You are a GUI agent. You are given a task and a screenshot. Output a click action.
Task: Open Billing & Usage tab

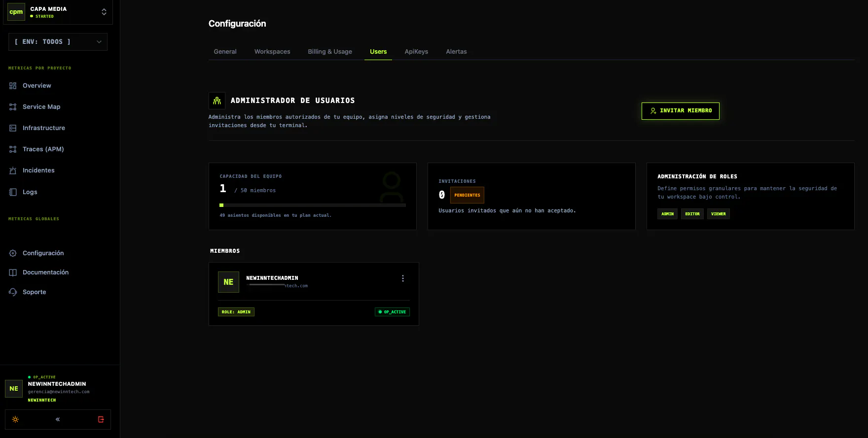pyautogui.click(x=330, y=52)
